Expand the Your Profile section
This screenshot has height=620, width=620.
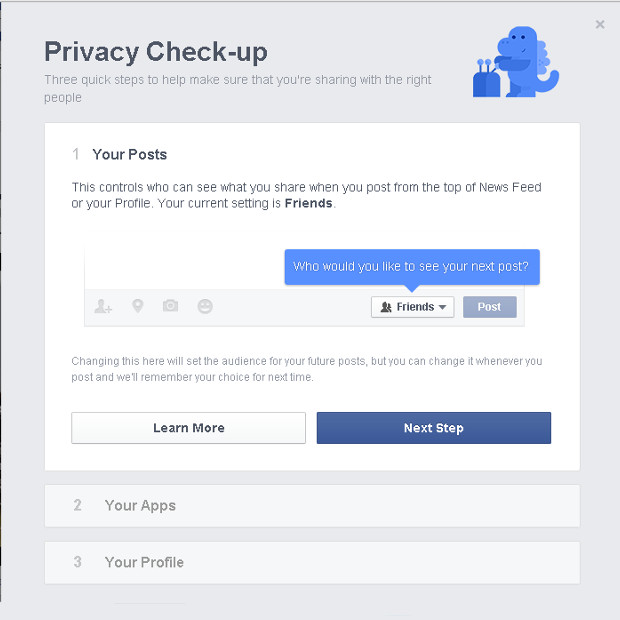tap(144, 562)
